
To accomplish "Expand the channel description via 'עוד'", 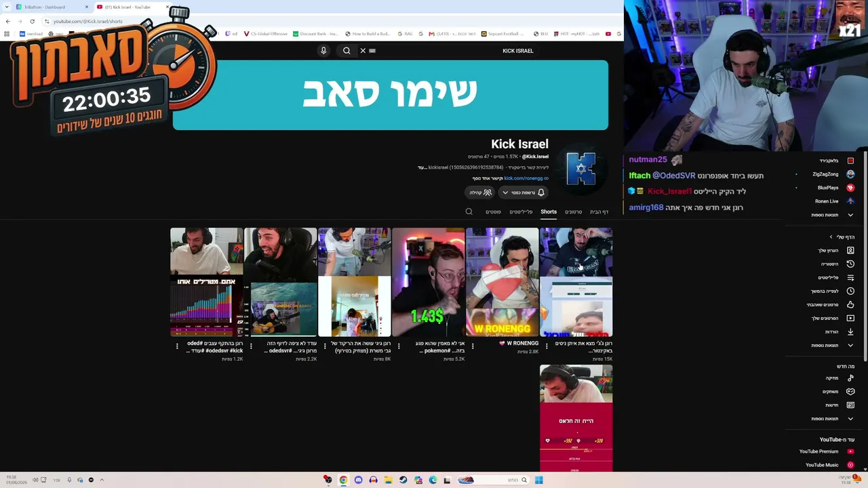I will point(421,167).
